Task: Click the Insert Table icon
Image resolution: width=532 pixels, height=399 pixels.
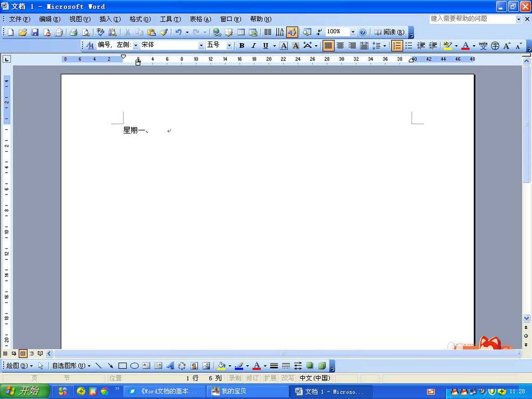Action: (x=241, y=32)
